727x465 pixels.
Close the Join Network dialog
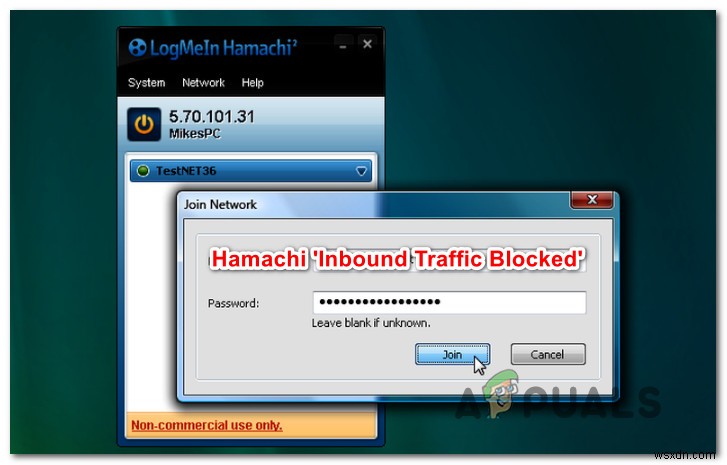pos(592,200)
